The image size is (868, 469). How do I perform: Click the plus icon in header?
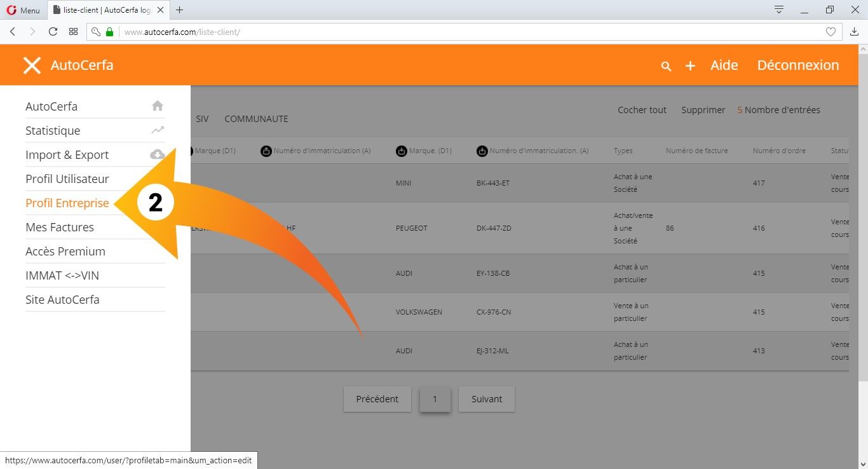[690, 66]
